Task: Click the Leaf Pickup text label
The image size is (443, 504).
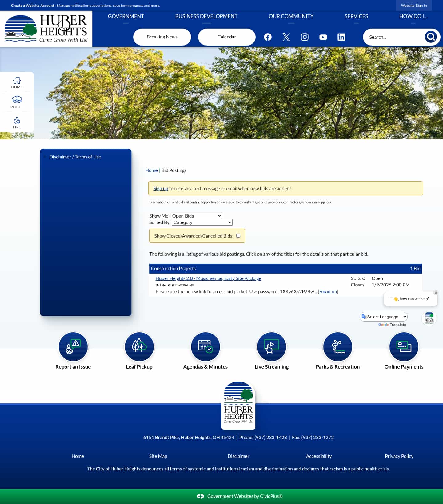Action: [139, 367]
